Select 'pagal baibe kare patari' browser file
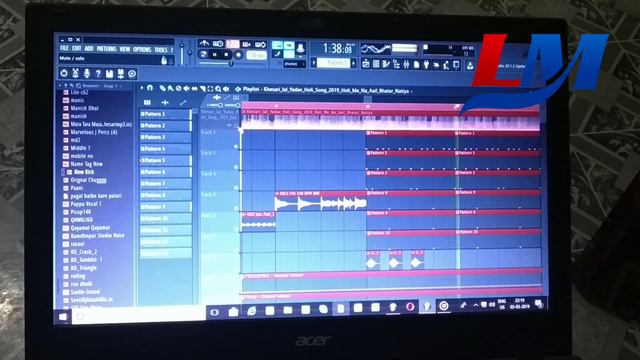The height and width of the screenshot is (360, 640). click(x=96, y=196)
